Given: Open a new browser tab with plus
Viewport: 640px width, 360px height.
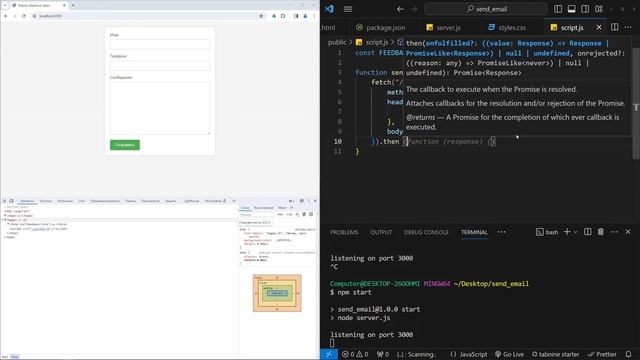Looking at the screenshot, I should coord(73,5).
